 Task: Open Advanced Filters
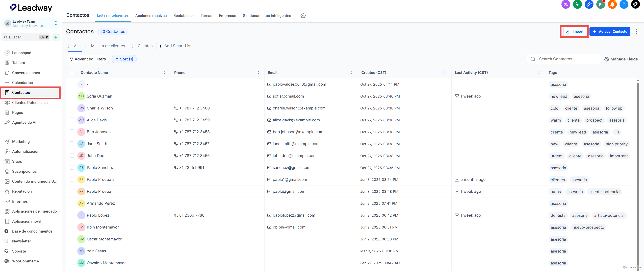[88, 59]
